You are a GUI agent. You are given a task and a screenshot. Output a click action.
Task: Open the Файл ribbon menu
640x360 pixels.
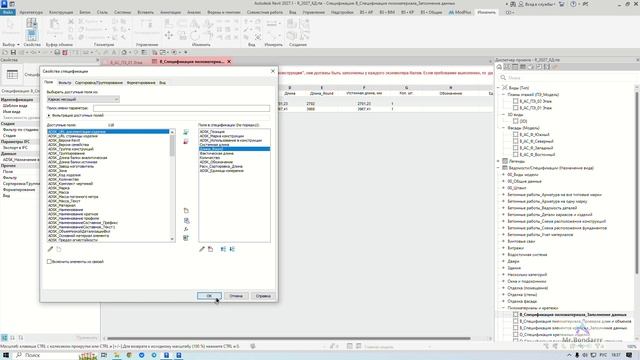(x=8, y=13)
